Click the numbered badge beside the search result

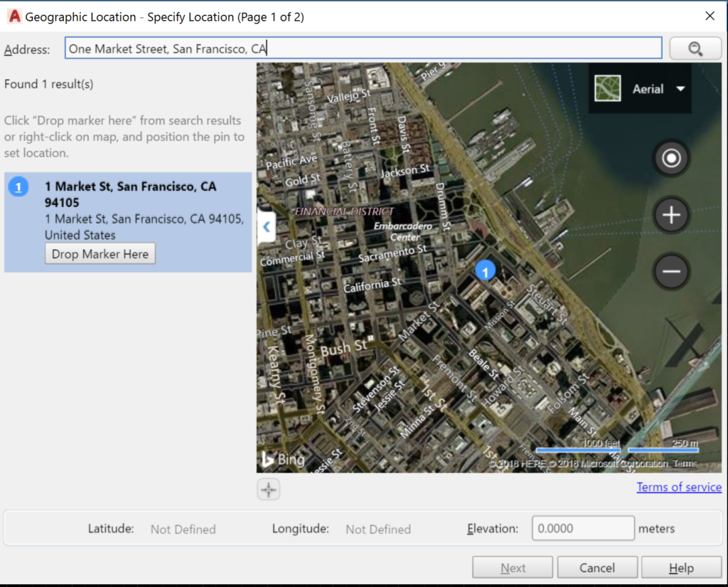[x=18, y=186]
